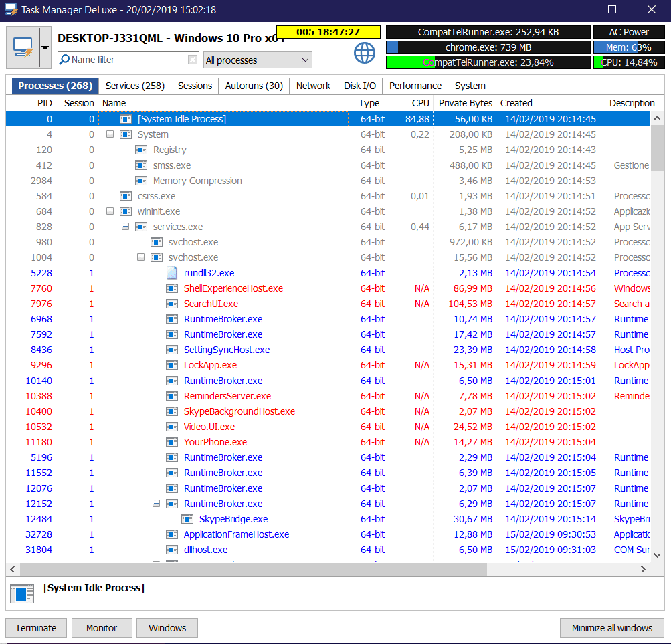Click the globe network icon
671x644 pixels.
tap(365, 53)
